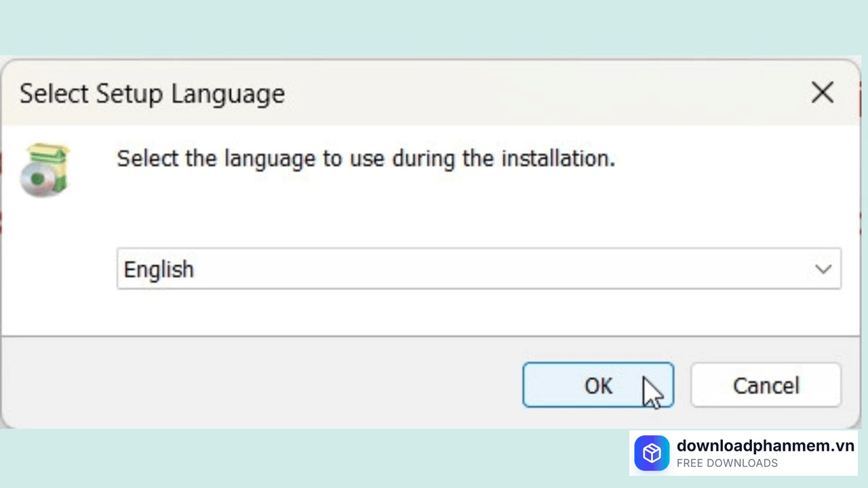Expand the language dropdown arrow
The width and height of the screenshot is (868, 488).
(x=823, y=269)
